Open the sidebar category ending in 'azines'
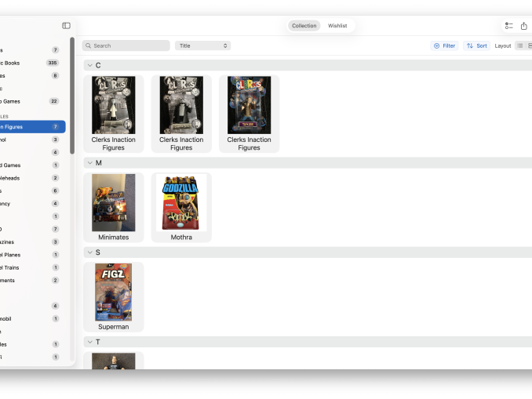The image size is (532, 399). pyautogui.click(x=30, y=242)
